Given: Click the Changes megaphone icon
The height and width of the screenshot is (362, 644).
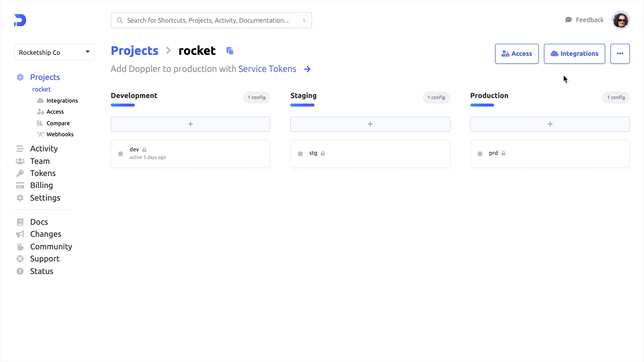Looking at the screenshot, I should [x=20, y=234].
